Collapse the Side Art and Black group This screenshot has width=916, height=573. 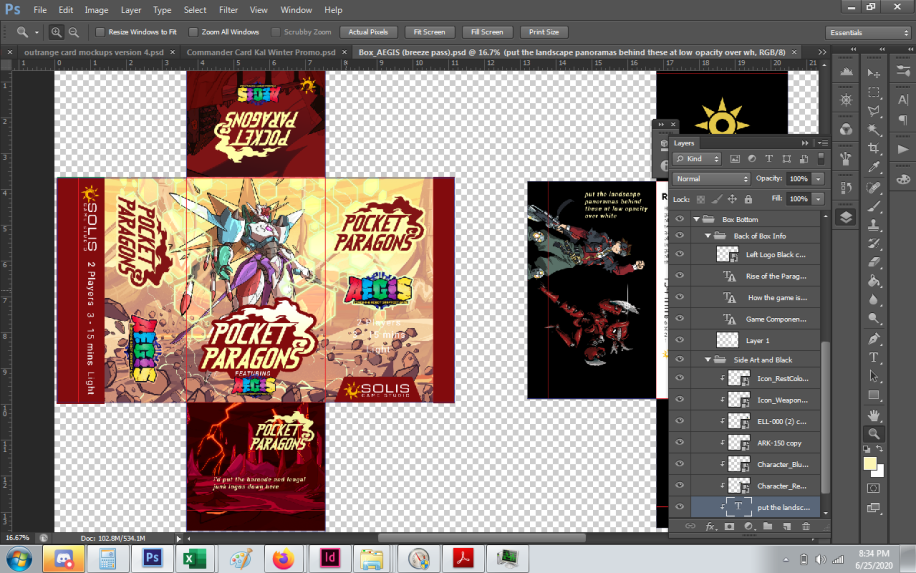707,360
